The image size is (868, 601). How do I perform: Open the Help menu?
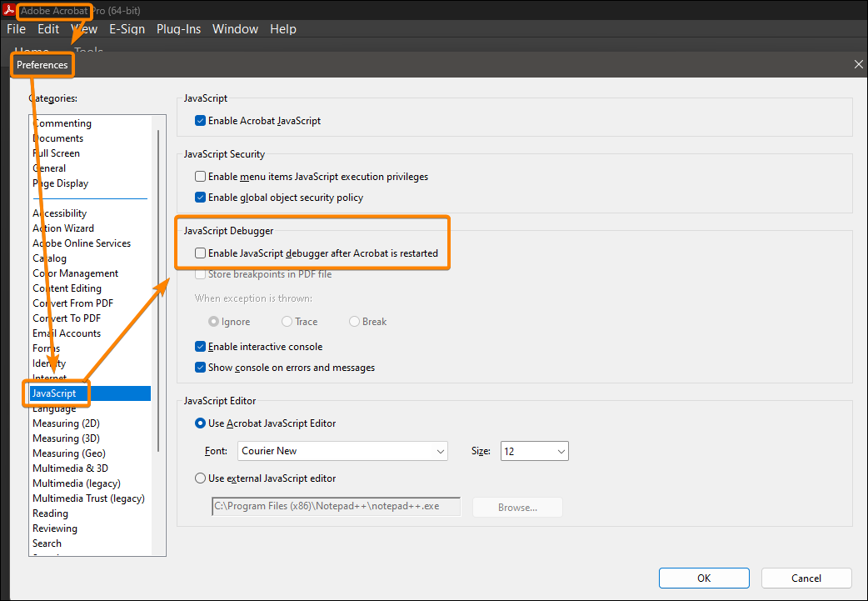pyautogui.click(x=283, y=28)
